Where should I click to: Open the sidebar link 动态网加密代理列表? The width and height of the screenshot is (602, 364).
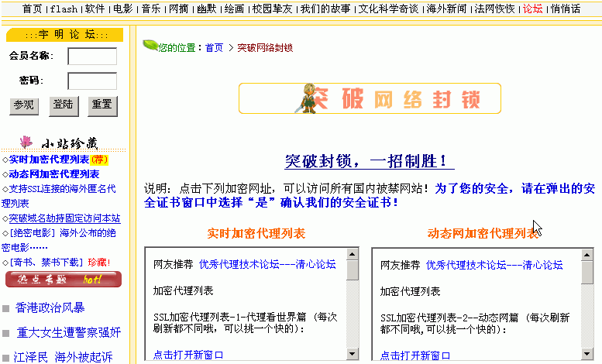53,173
